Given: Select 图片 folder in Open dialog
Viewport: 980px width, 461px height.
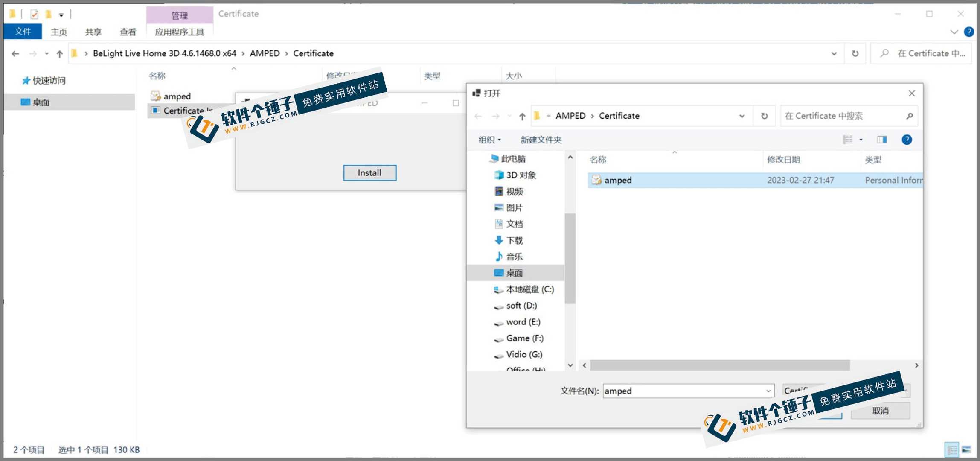Looking at the screenshot, I should click(x=509, y=208).
